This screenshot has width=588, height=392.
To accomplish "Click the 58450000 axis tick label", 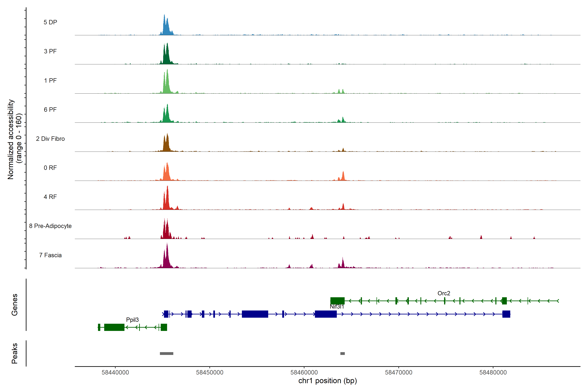I will [210, 372].
